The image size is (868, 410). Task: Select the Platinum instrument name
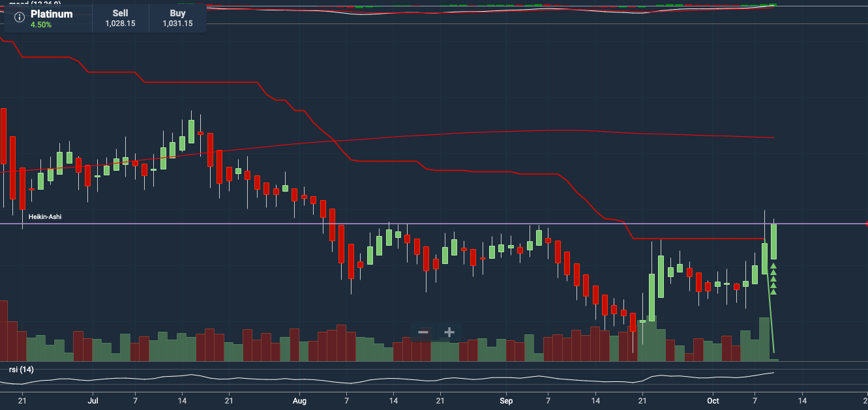tap(52, 13)
